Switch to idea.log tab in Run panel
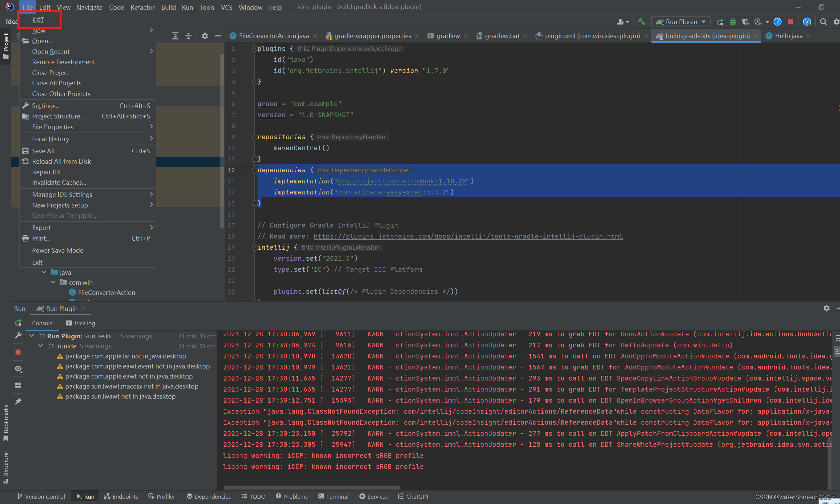 tap(80, 323)
